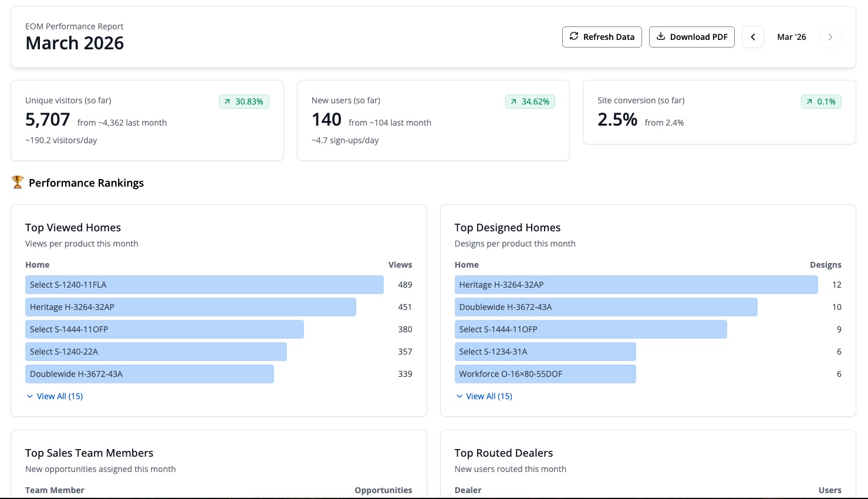Click the trophy icon beside Performance Rankings
Image resolution: width=868 pixels, height=499 pixels.
[18, 183]
